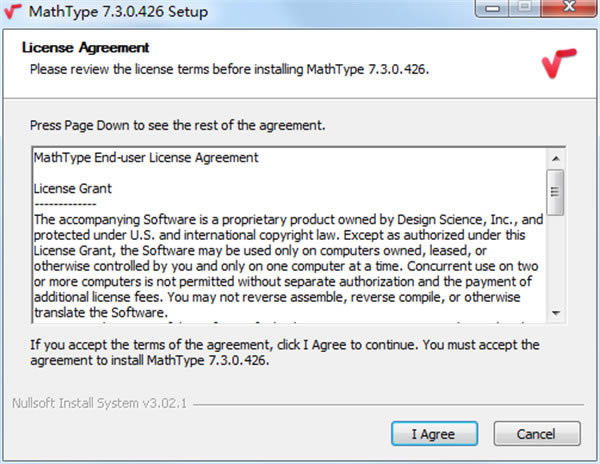Viewport: 600px width, 464px height.
Task: Click the scrollbar track below the thumb
Action: (555, 260)
